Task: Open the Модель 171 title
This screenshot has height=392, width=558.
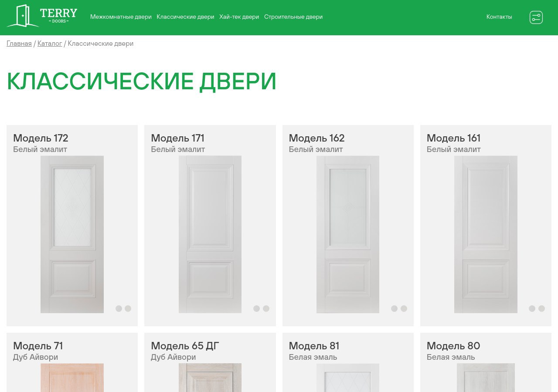Action: (177, 138)
